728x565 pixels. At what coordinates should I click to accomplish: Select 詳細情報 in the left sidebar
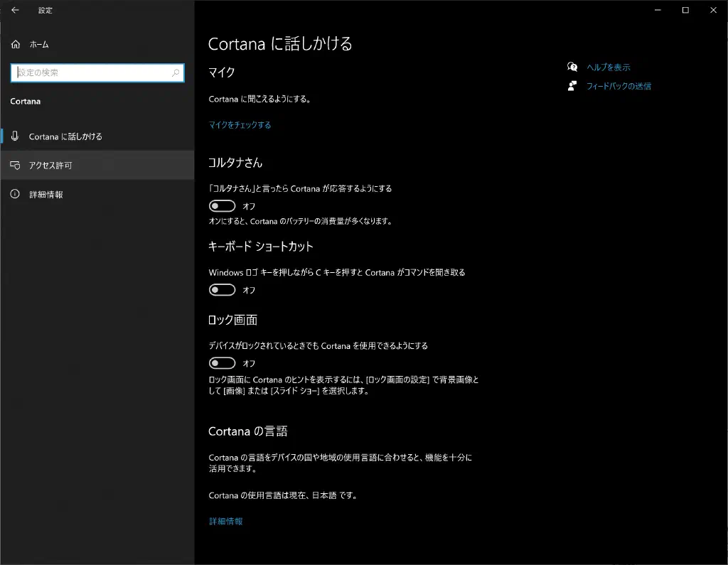pyautogui.click(x=46, y=194)
